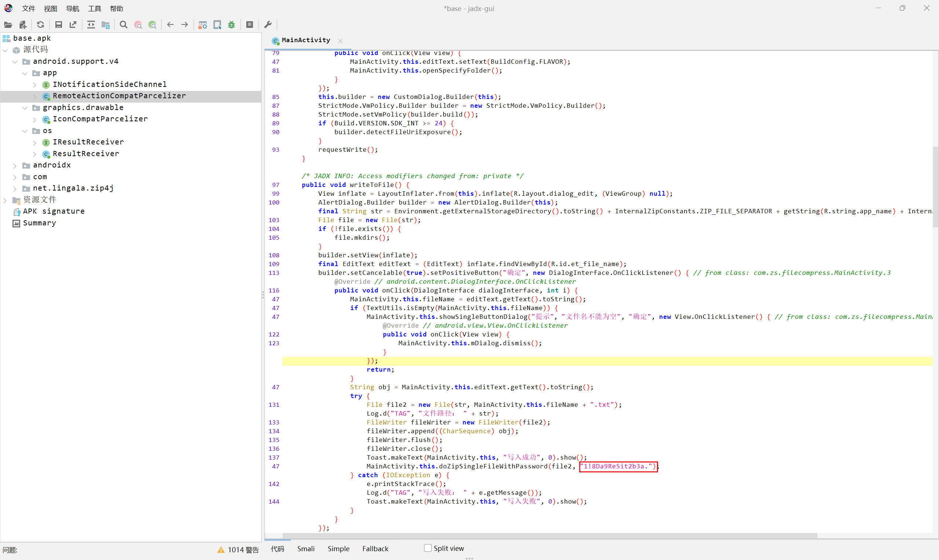Enable the Split view checkbox
This screenshot has width=939, height=560.
tap(428, 548)
